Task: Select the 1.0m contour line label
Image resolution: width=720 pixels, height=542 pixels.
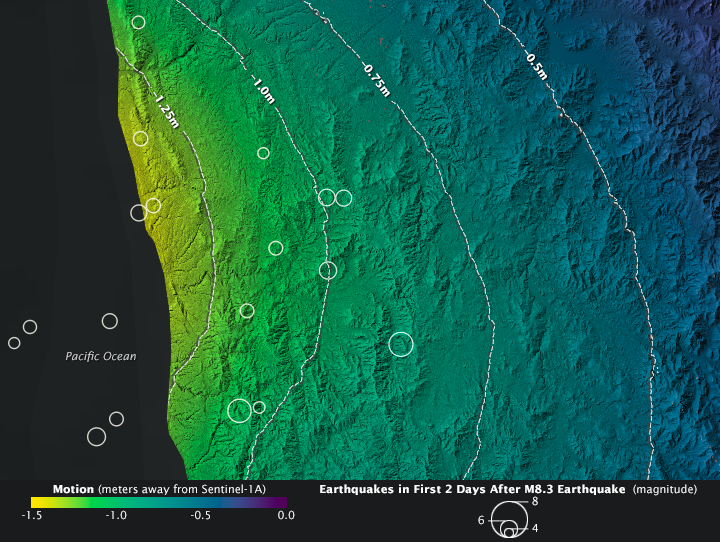Action: pos(263,92)
